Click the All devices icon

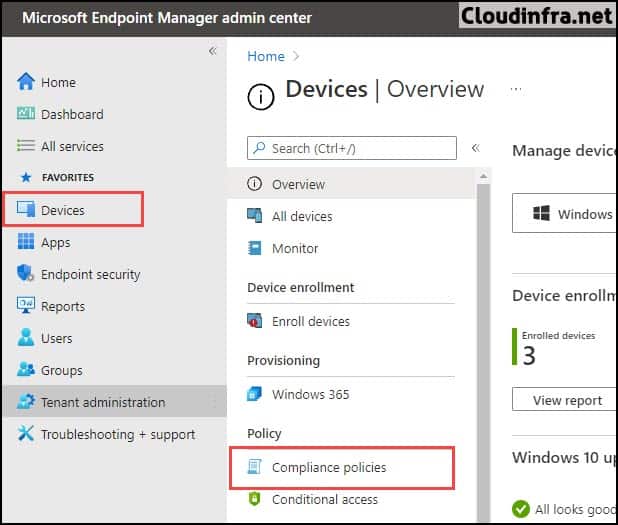(254, 216)
